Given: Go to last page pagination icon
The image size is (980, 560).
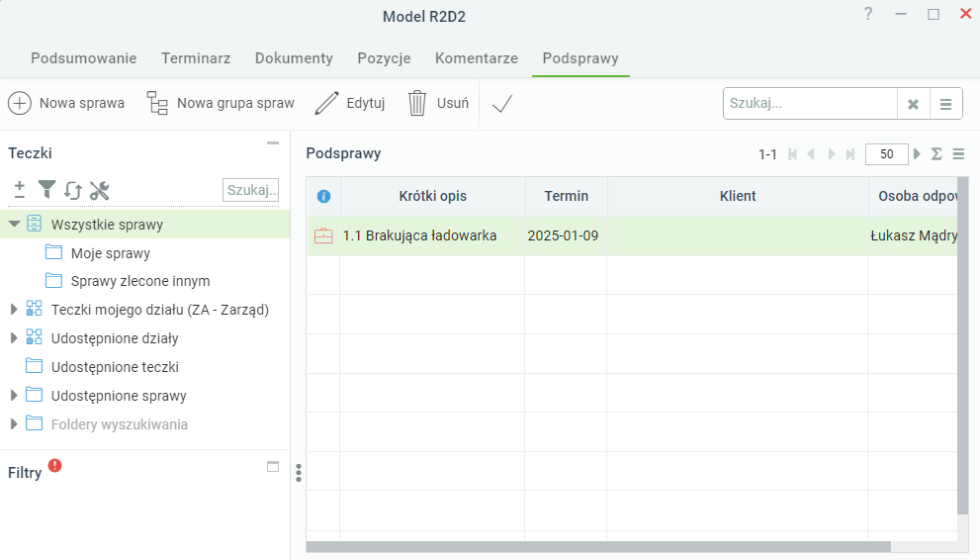Looking at the screenshot, I should pos(850,154).
